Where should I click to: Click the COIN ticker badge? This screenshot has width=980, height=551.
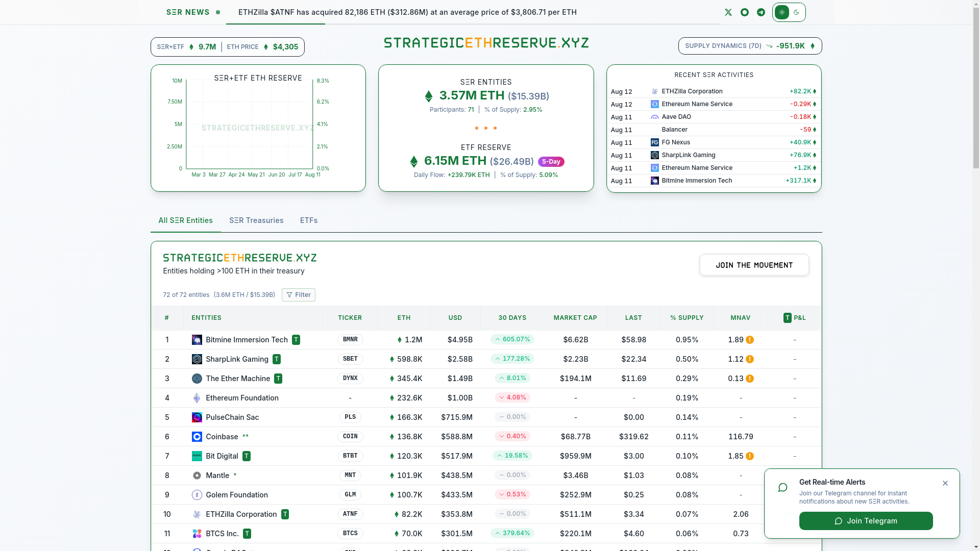[350, 437]
